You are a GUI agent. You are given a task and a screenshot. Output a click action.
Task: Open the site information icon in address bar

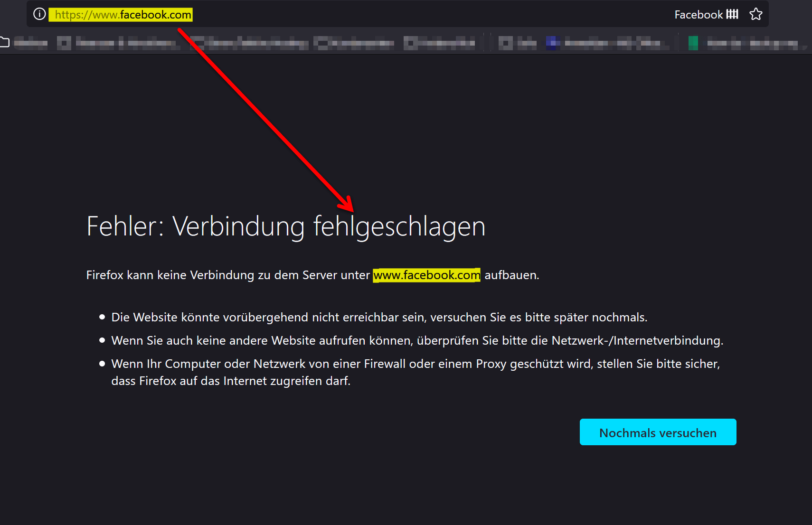pyautogui.click(x=40, y=14)
